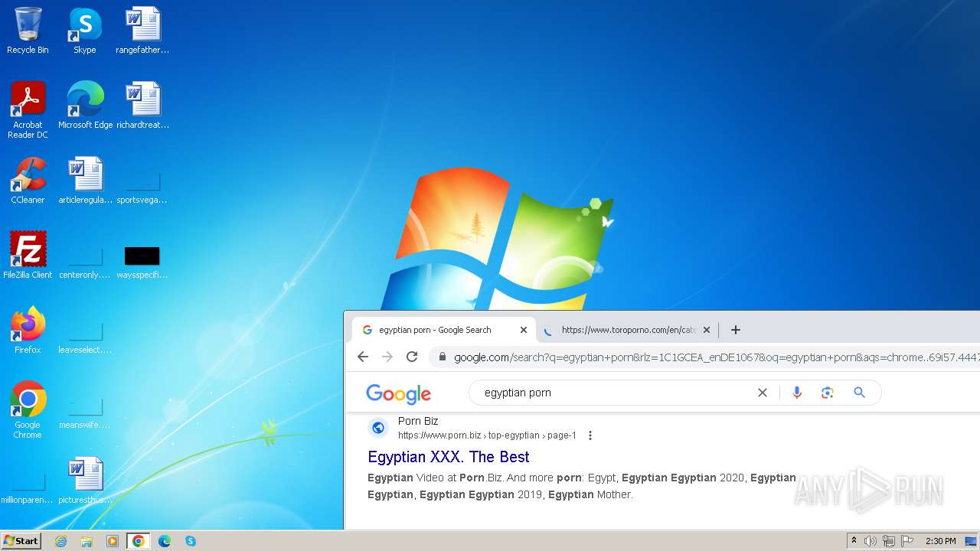Open the volume control tray icon

[x=870, y=541]
